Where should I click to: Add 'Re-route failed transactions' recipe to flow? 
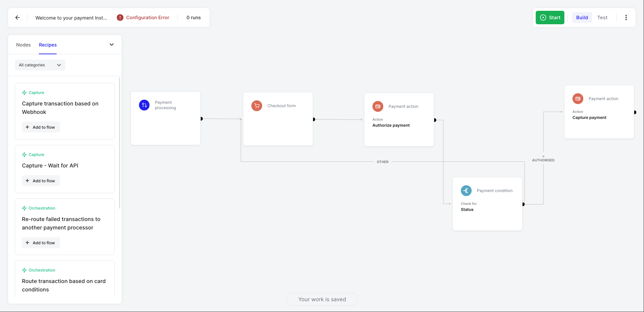[41, 243]
